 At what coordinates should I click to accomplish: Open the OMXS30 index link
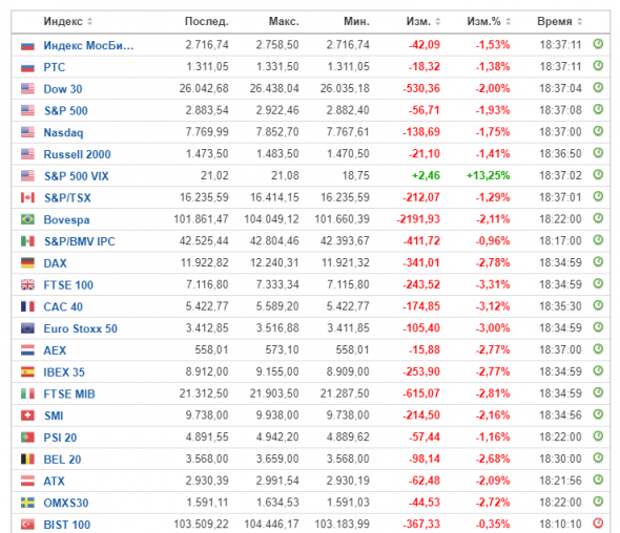pos(66,503)
